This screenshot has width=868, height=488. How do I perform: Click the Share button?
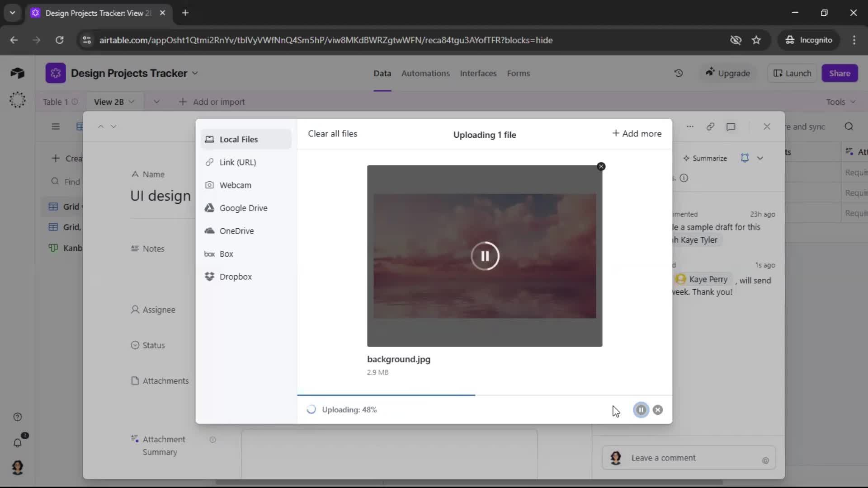[840, 73]
